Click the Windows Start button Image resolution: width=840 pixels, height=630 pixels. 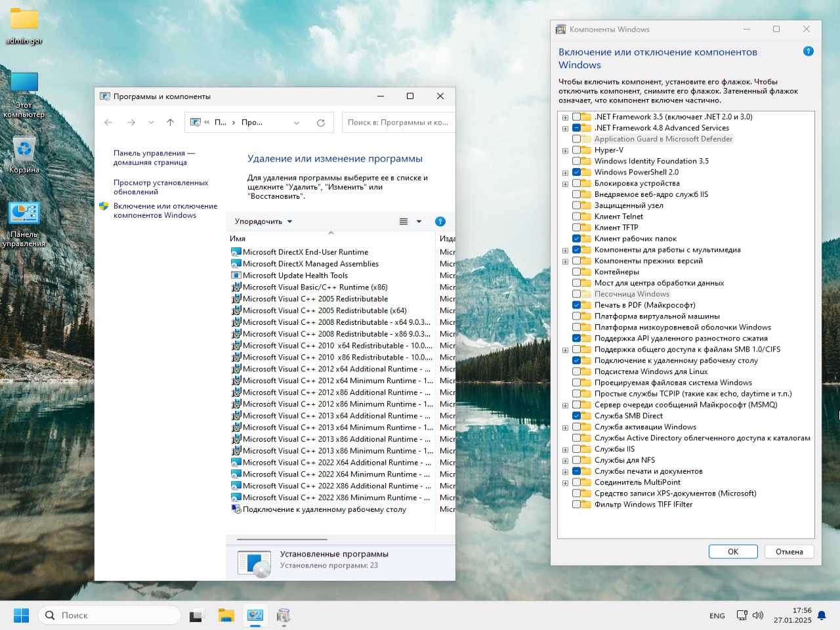[22, 616]
